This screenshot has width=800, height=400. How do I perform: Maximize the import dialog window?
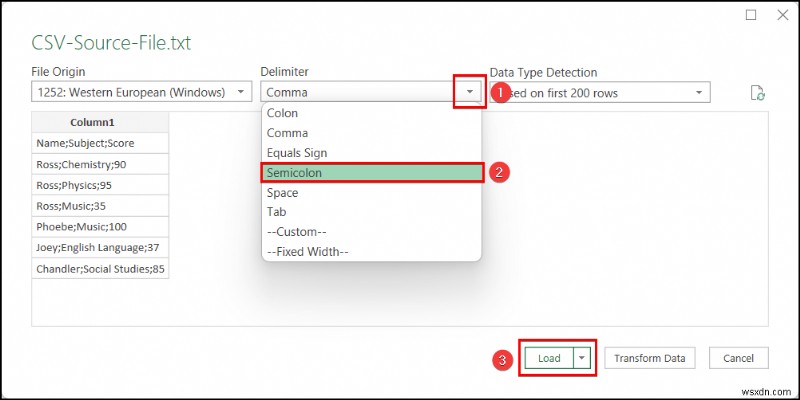point(751,15)
